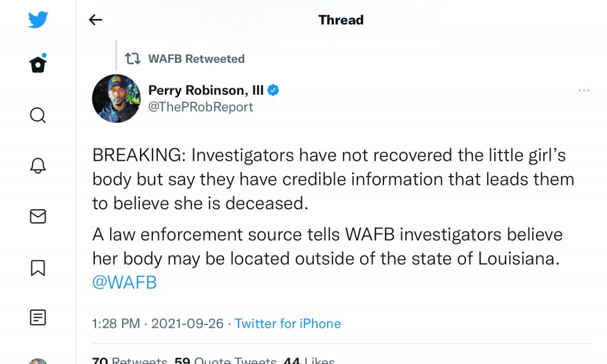The height and width of the screenshot is (364, 607).
Task: View the 44 Likes list
Action: point(309,360)
